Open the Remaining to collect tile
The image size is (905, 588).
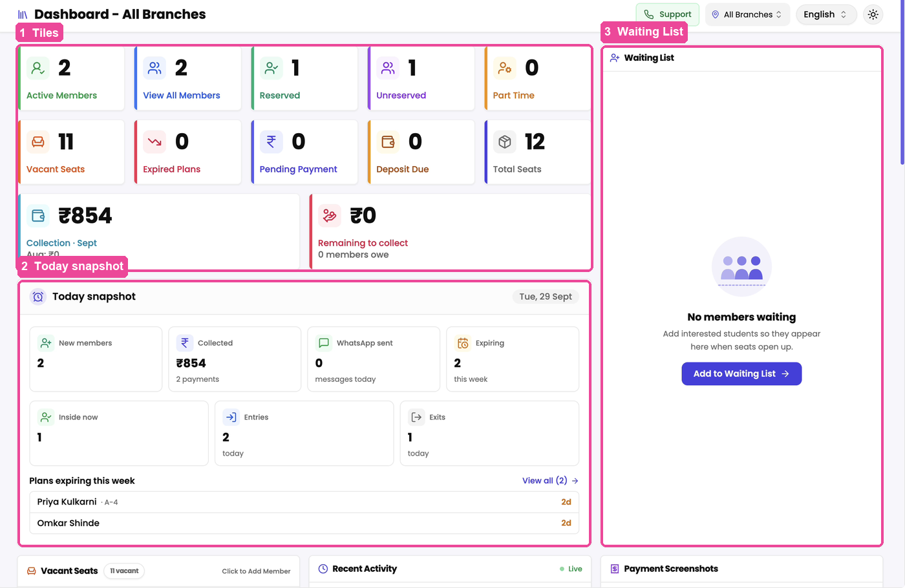[x=450, y=231]
